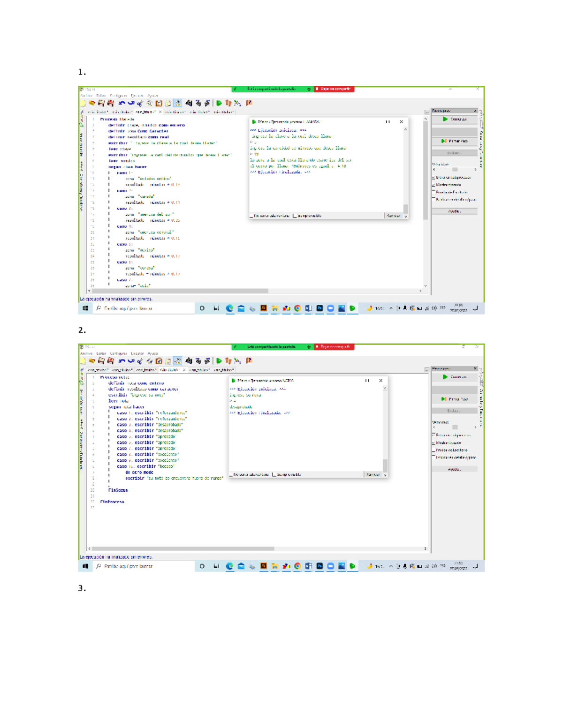
Task: Collapse the Paso a paso panel
Action: pos(475,111)
